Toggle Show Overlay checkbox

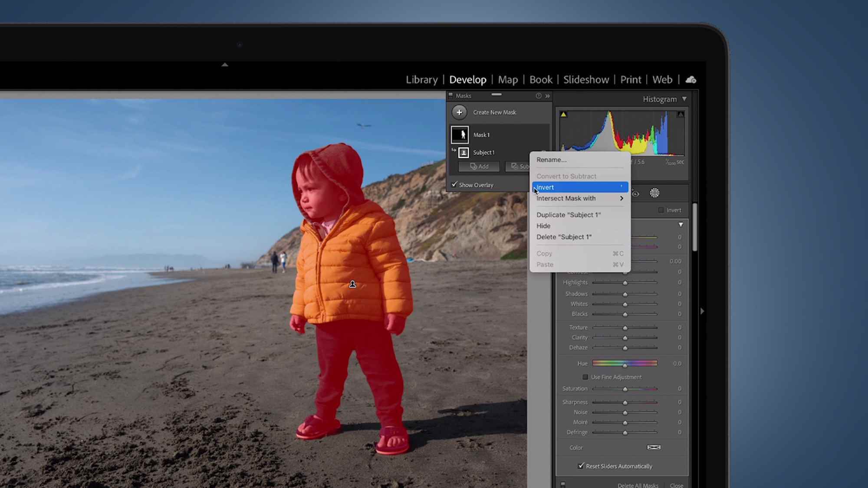click(455, 184)
